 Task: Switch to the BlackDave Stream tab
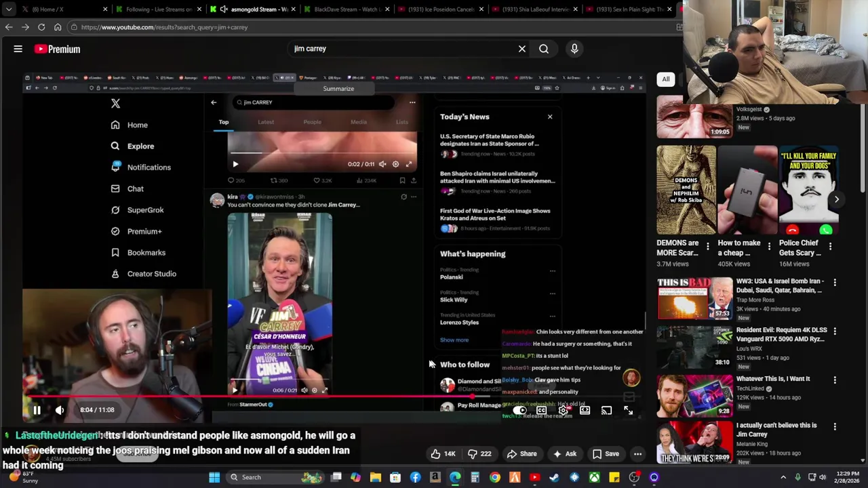pos(346,9)
